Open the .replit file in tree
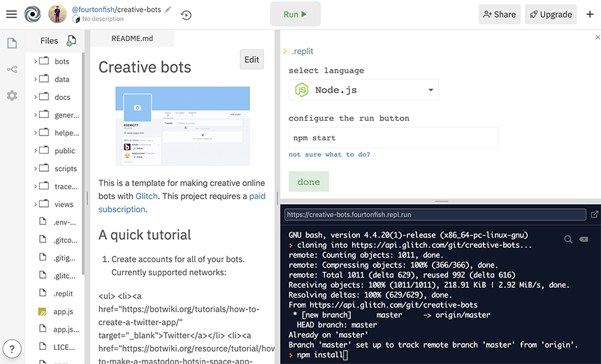 [x=55, y=293]
